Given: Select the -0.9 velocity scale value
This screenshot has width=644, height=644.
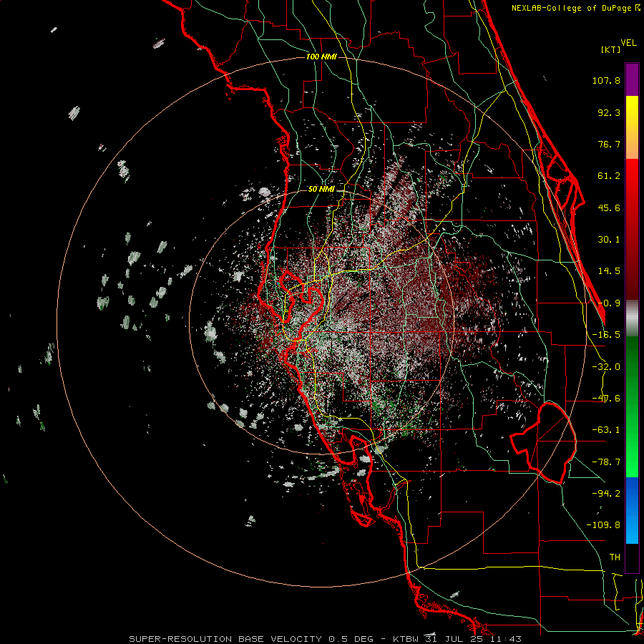Looking at the screenshot, I should coord(609,303).
